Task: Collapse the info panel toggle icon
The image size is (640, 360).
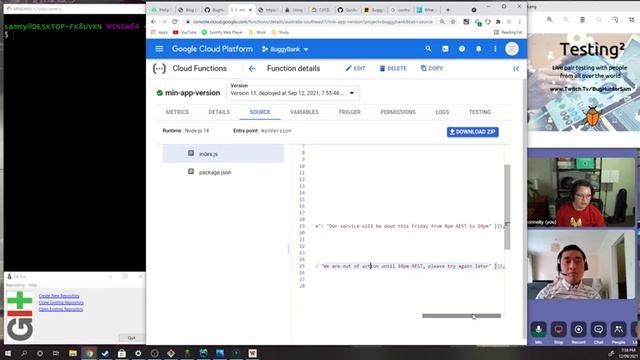Action: [516, 69]
